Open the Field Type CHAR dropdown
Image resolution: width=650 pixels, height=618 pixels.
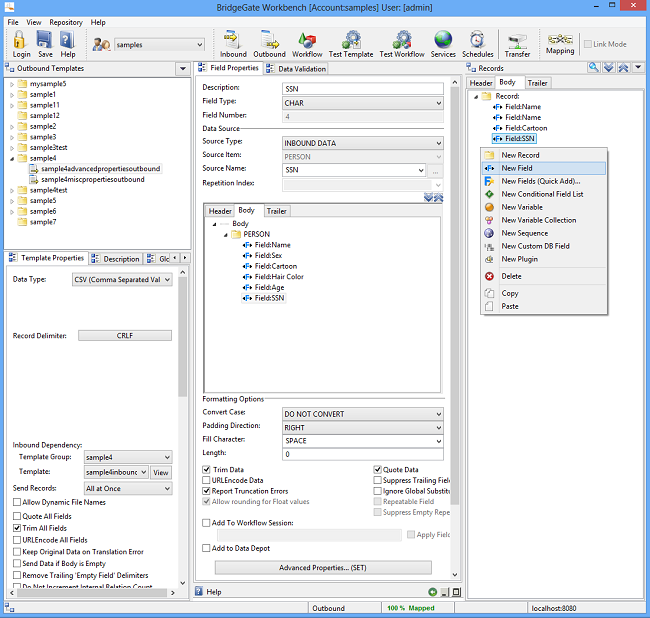click(363, 103)
